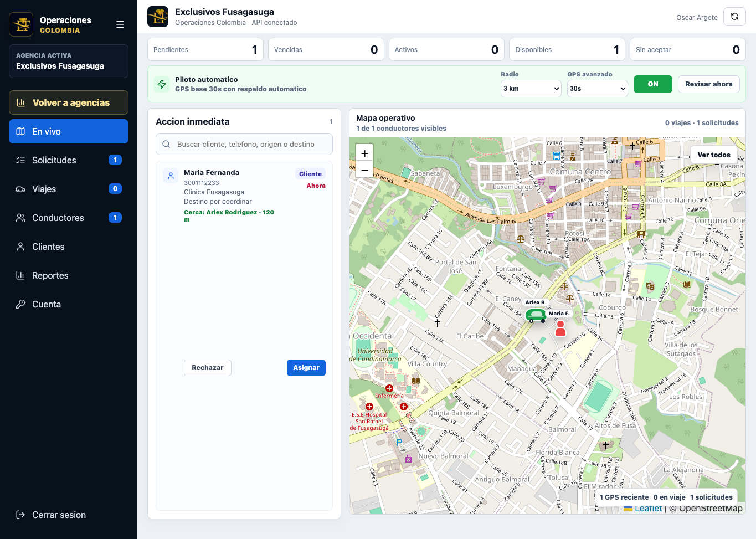
Task: Click the Disponibles stat card
Action: point(567,49)
